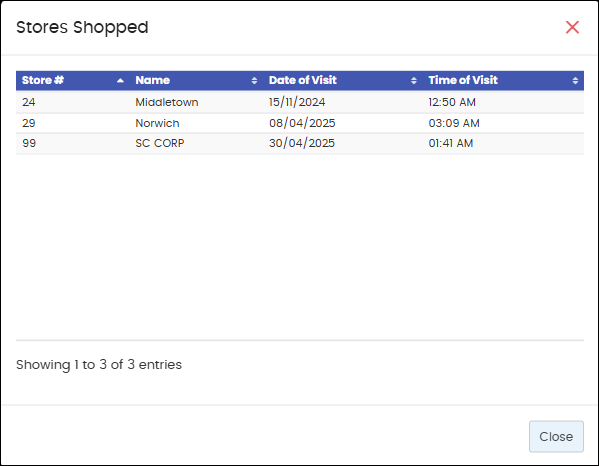This screenshot has width=599, height=466.
Task: Click the 01:41 AM visit time cell
Action: click(451, 143)
